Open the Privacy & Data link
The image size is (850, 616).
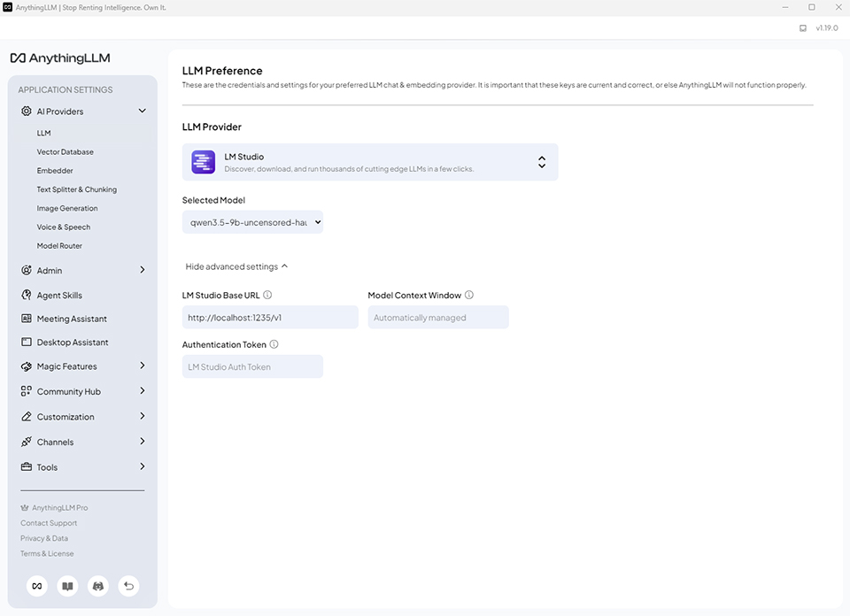[x=44, y=538]
